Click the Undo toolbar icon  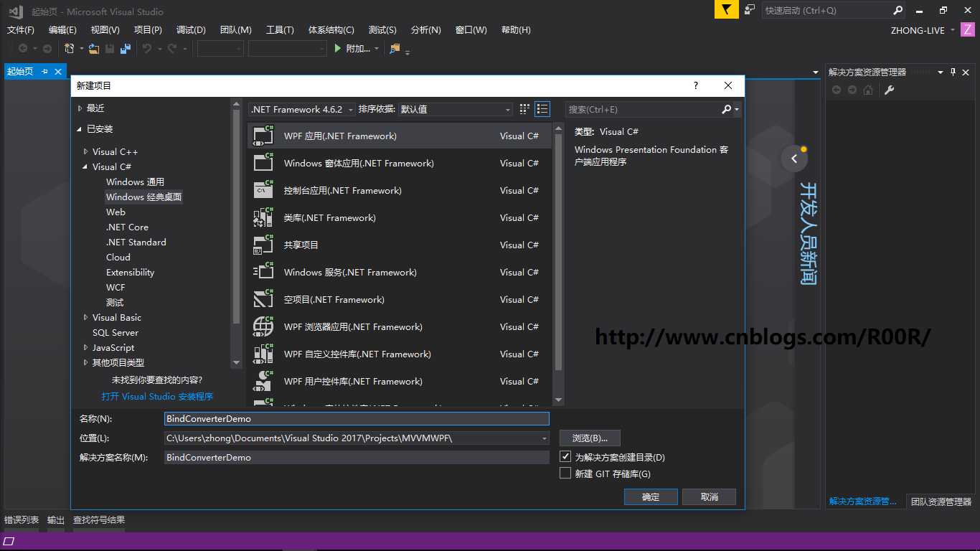[x=146, y=48]
